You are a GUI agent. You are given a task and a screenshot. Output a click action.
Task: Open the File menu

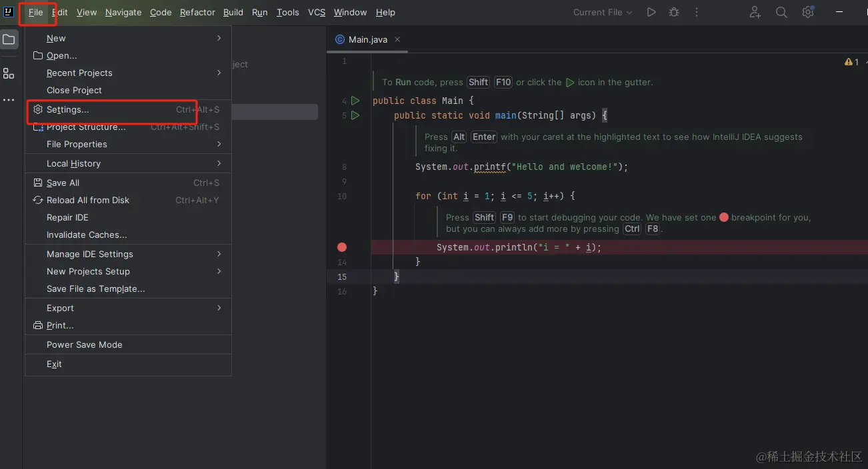(36, 12)
